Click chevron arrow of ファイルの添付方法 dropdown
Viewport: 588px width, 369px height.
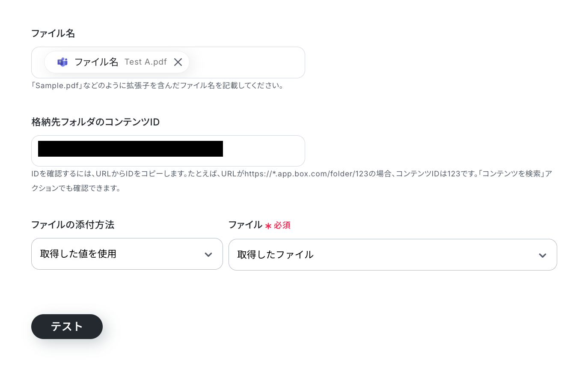click(x=208, y=255)
